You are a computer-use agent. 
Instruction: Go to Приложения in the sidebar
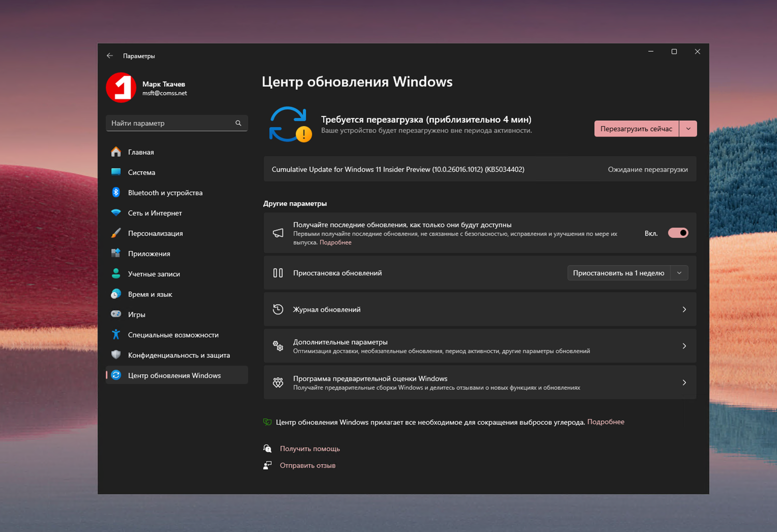click(177, 253)
